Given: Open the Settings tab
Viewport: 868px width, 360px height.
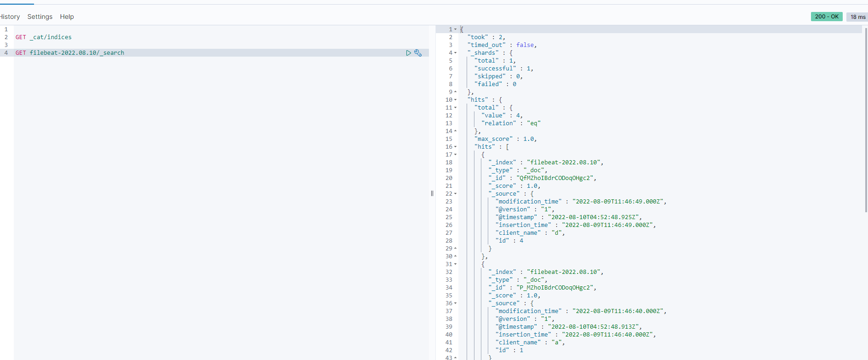Looking at the screenshot, I should point(40,17).
